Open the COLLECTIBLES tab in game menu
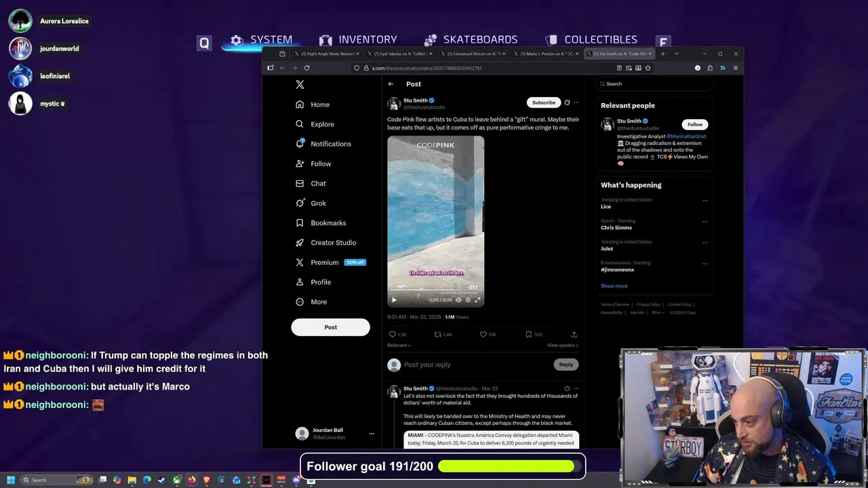The height and width of the screenshot is (488, 868). coord(592,40)
